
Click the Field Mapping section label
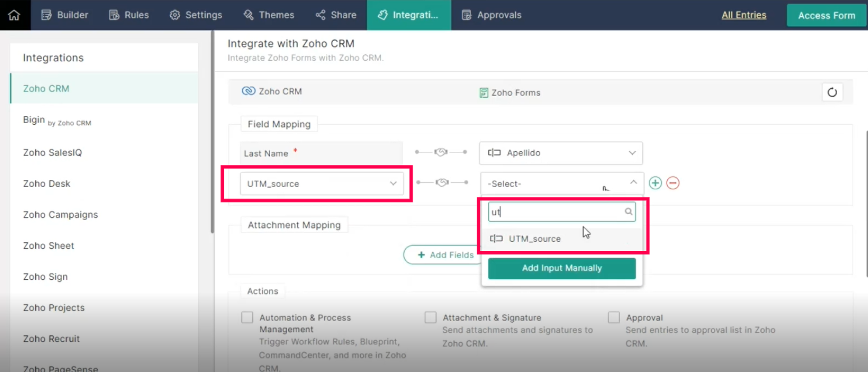pyautogui.click(x=279, y=124)
